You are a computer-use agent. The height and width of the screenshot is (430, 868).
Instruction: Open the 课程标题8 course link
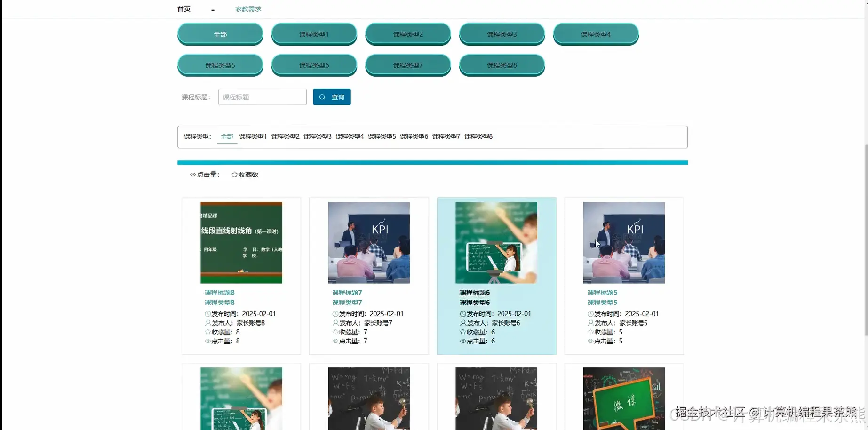[x=219, y=292]
